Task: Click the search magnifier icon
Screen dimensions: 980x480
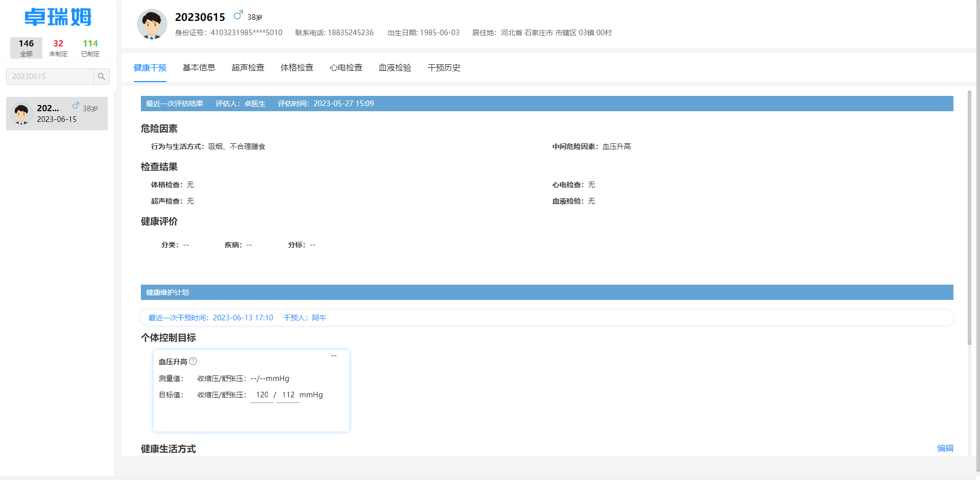Action: [x=102, y=77]
